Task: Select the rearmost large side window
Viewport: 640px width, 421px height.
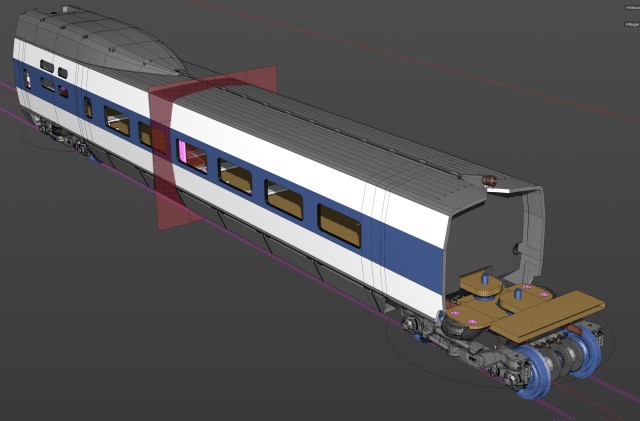Action: 340,226
